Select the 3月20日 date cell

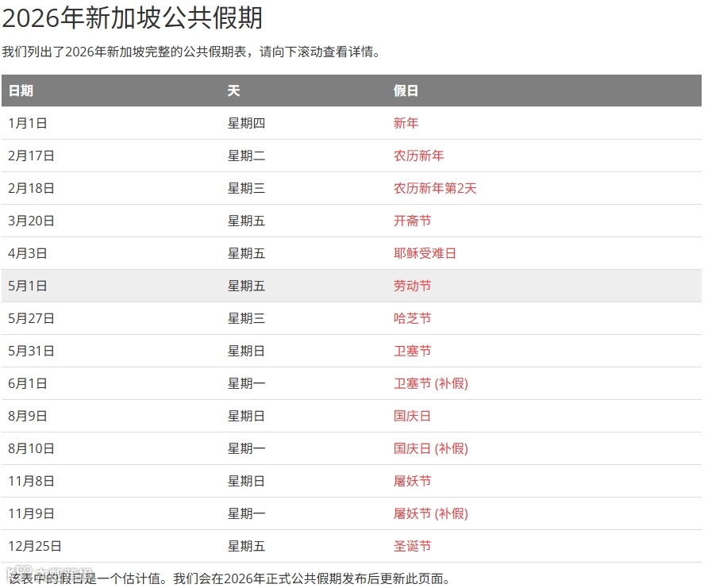[x=31, y=221]
